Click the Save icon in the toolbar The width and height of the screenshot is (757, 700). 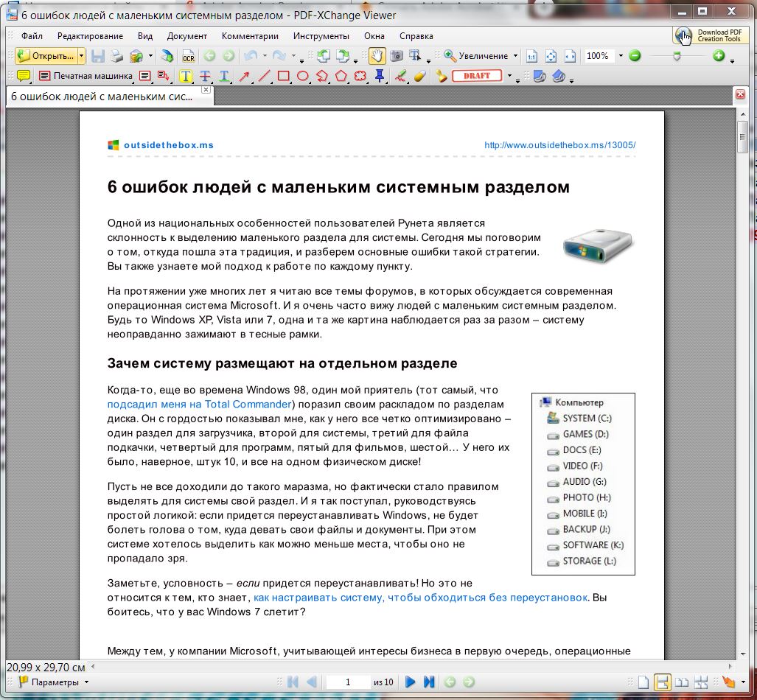pos(98,56)
